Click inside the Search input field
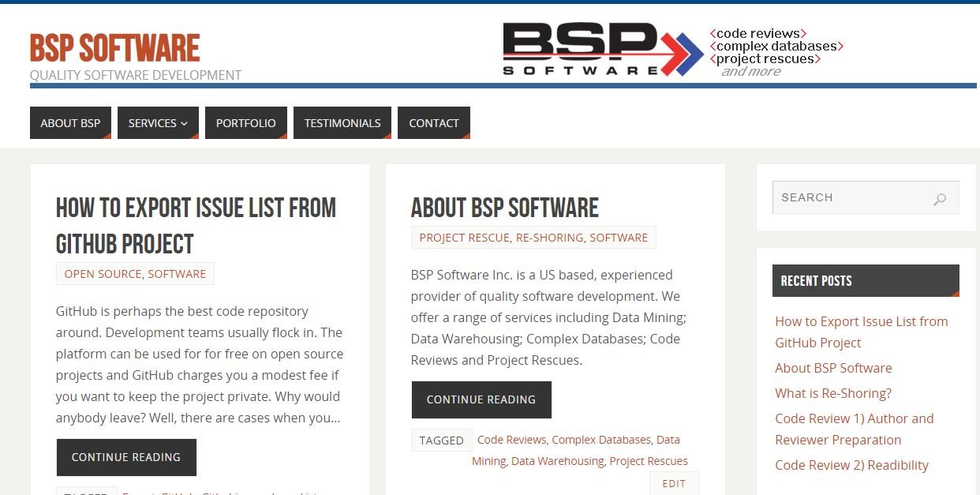Screen dimensions: 980x495 [852, 197]
